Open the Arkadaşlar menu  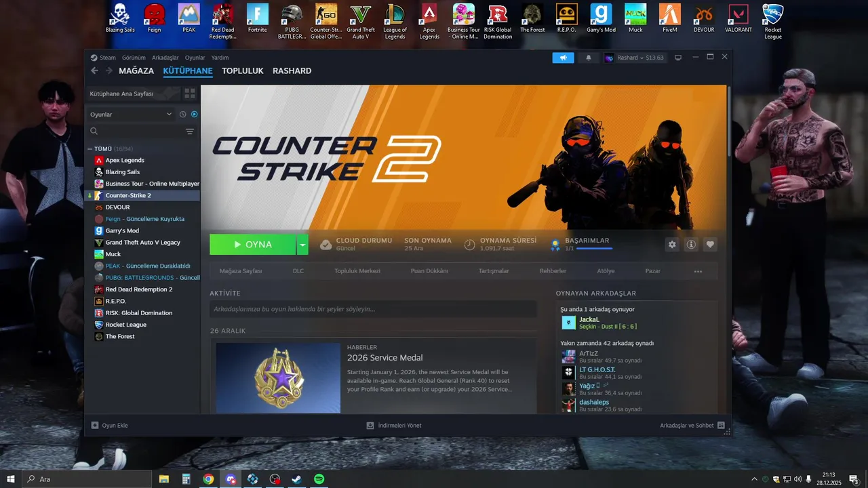pos(165,58)
